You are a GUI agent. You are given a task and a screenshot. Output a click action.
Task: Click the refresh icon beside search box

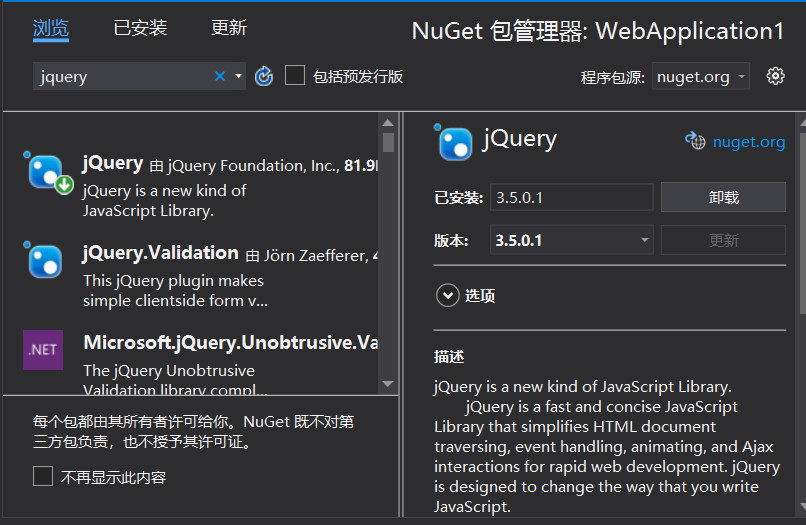[264, 76]
